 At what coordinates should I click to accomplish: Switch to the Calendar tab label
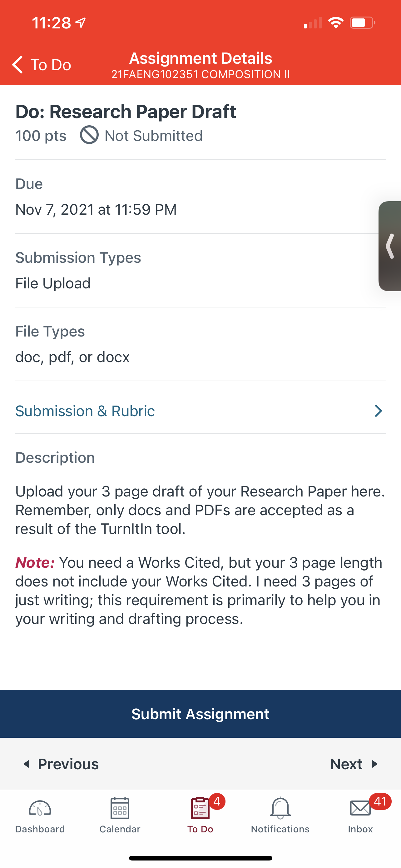tap(120, 829)
